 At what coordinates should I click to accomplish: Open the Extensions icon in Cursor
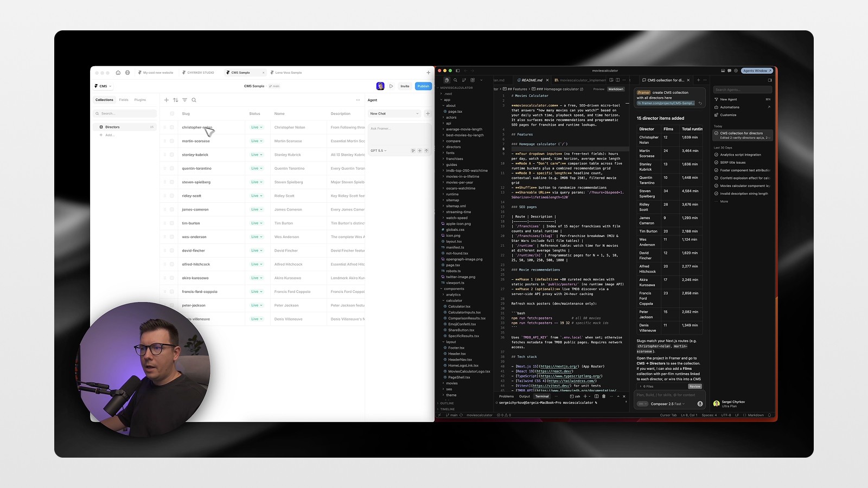pyautogui.click(x=473, y=80)
